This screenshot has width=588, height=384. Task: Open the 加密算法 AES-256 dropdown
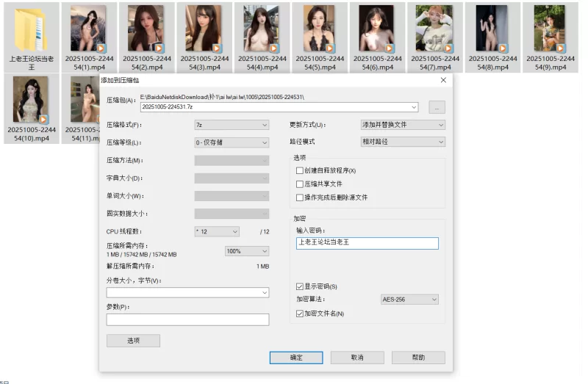coord(409,300)
